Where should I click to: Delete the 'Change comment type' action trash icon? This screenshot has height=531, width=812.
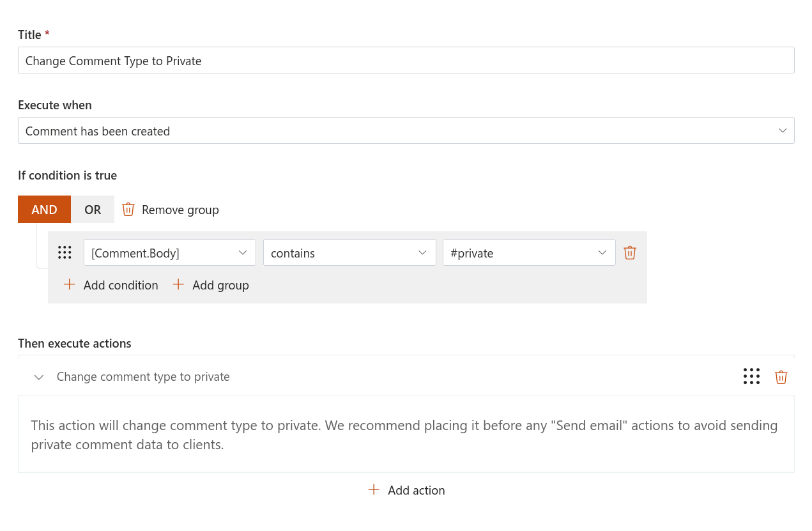tap(781, 376)
